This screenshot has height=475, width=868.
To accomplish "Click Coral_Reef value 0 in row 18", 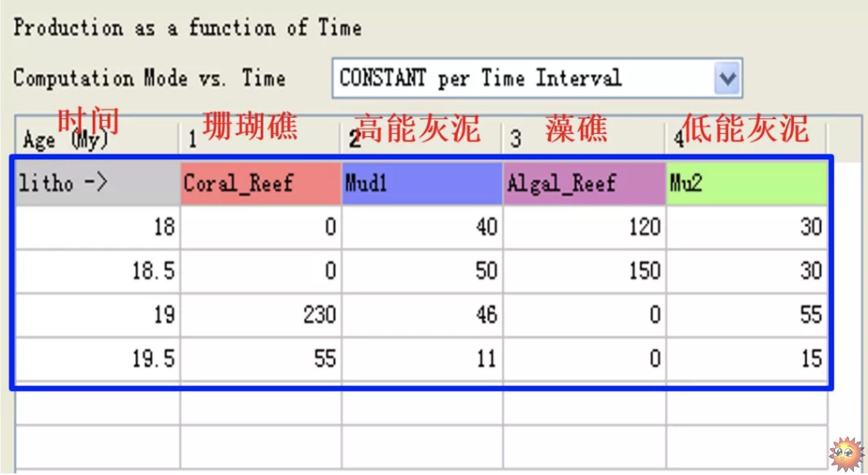I will click(x=261, y=227).
